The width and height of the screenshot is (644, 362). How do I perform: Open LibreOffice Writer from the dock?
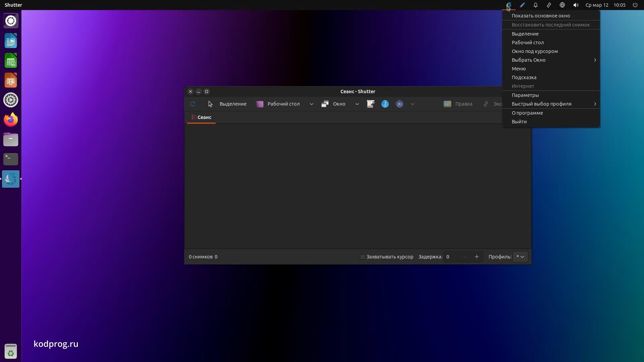pos(11,41)
